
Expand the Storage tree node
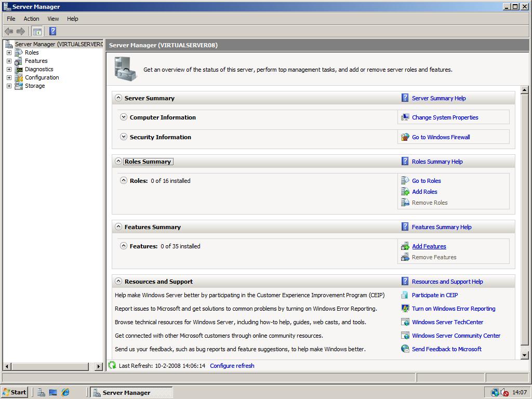[x=9, y=86]
